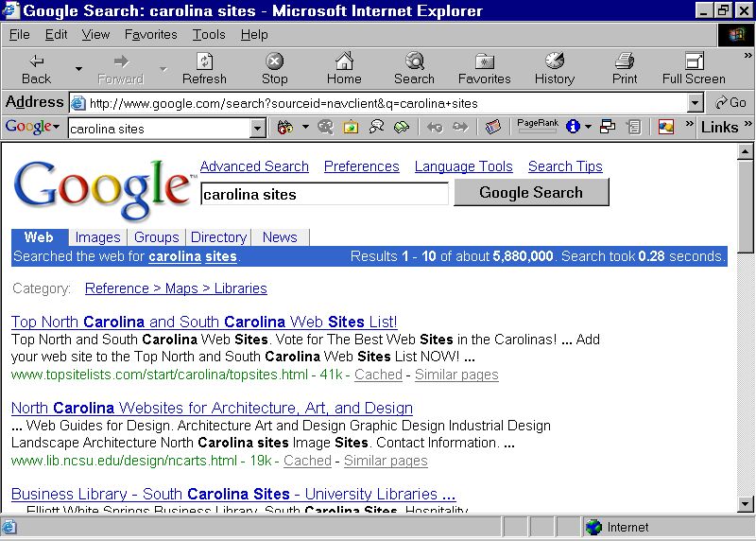Click the Windows logo throbber icon
Viewport: 756px width, 541px height.
(x=736, y=35)
